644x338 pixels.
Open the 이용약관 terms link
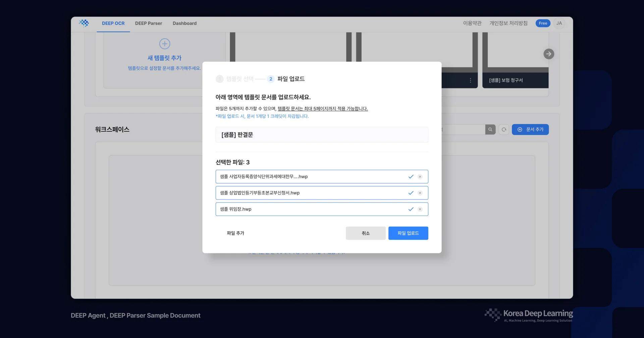click(x=472, y=23)
